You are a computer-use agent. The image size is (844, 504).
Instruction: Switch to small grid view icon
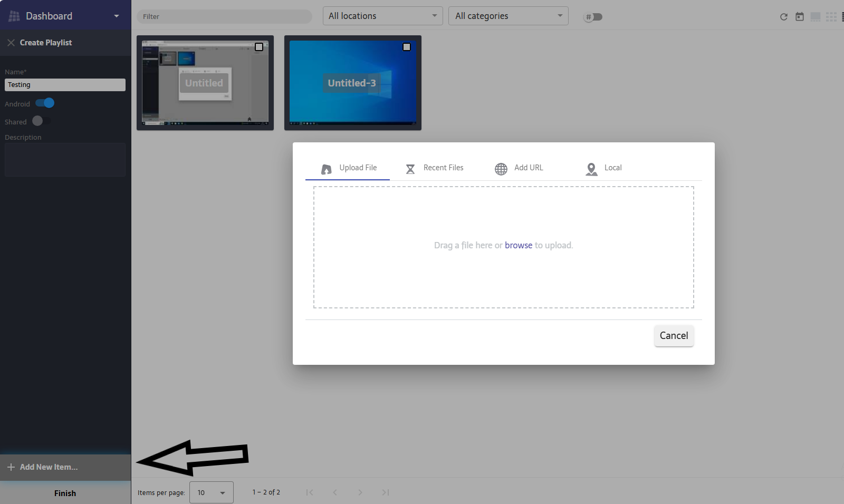831,17
